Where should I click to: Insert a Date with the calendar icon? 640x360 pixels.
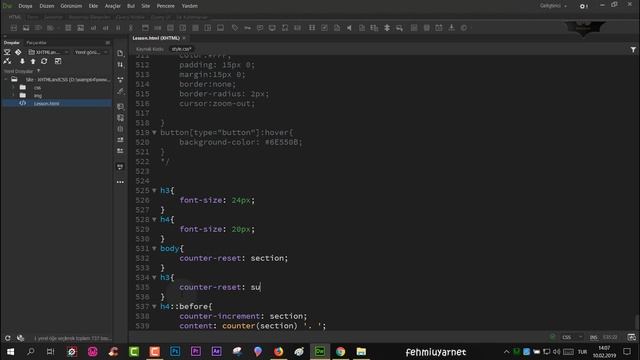439,28
